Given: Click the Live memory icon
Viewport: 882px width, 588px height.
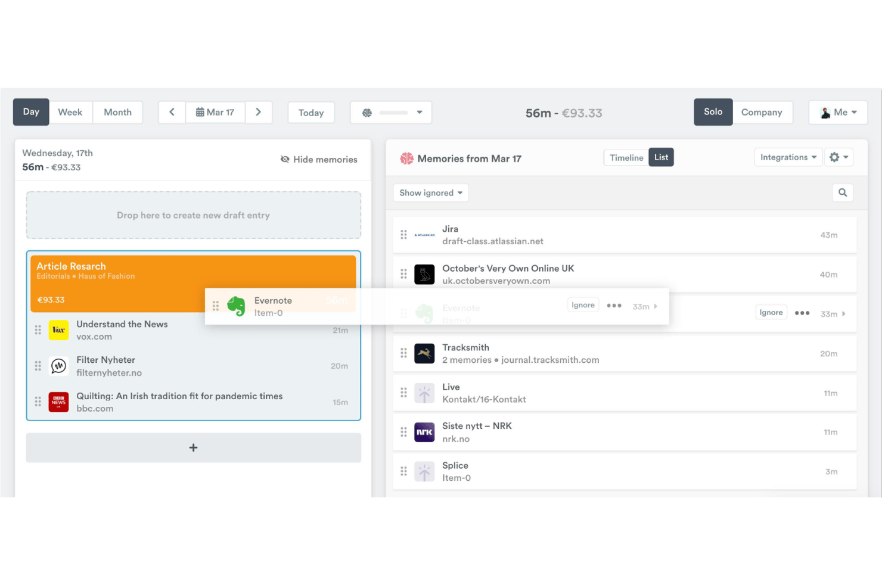Looking at the screenshot, I should [424, 393].
